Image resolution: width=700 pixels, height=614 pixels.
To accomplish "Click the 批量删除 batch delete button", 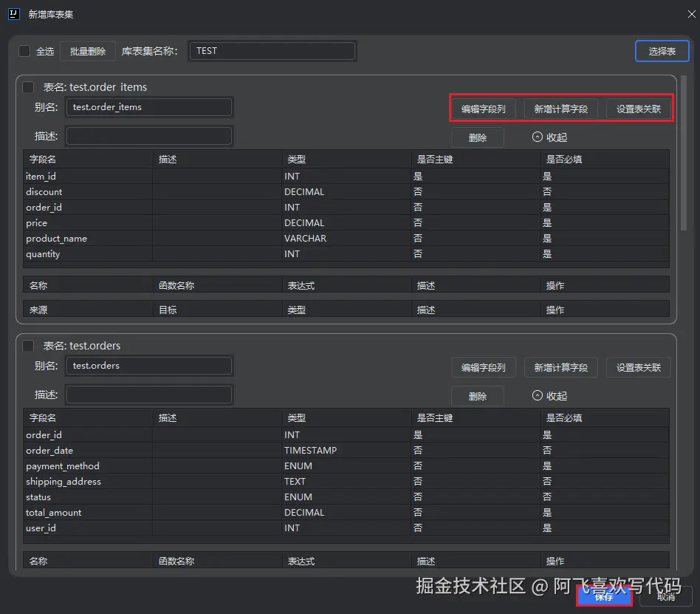I will point(87,52).
